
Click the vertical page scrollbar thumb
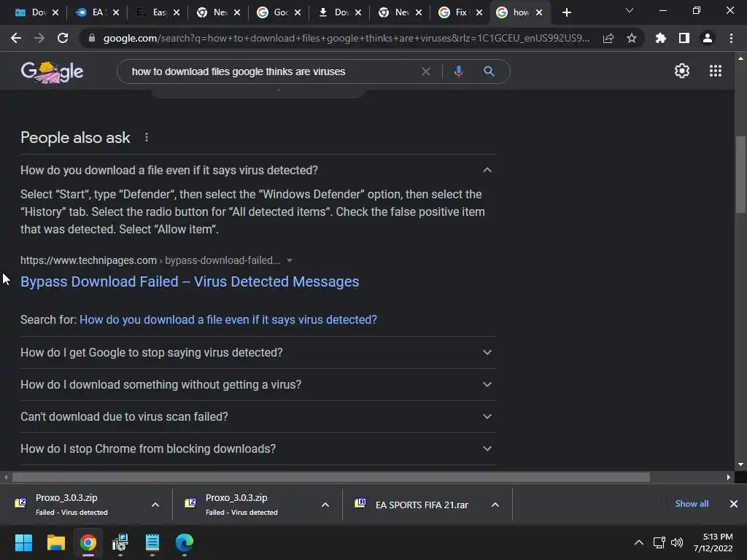click(x=741, y=175)
